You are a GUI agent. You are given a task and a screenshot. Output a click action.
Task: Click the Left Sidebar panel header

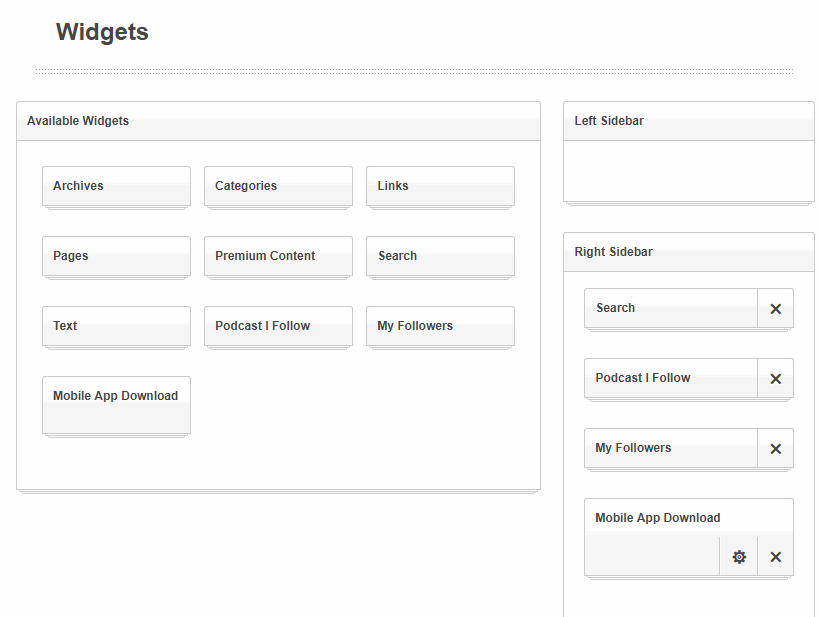(688, 121)
